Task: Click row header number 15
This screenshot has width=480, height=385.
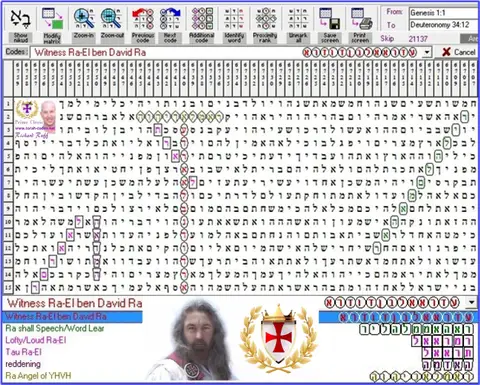Action: point(8,287)
